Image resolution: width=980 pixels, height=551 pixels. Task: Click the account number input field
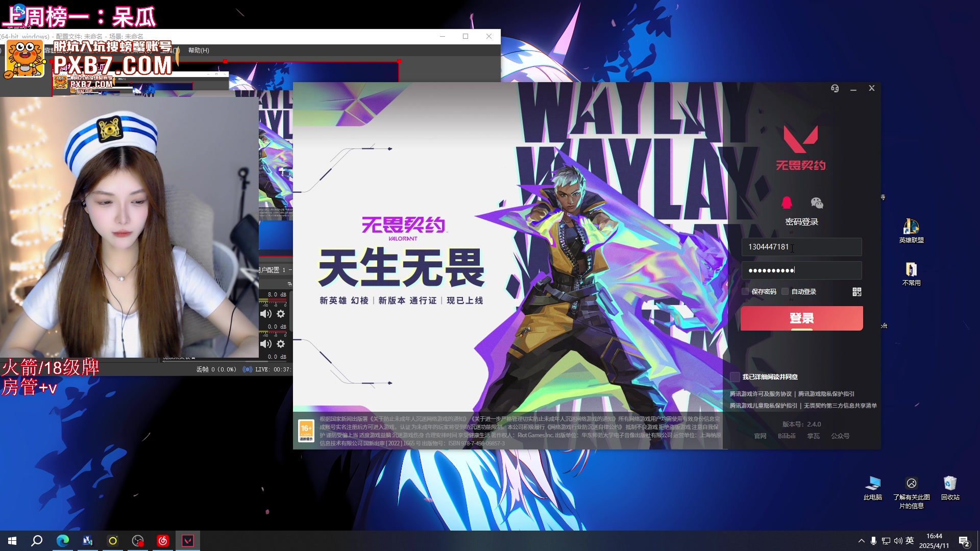801,247
